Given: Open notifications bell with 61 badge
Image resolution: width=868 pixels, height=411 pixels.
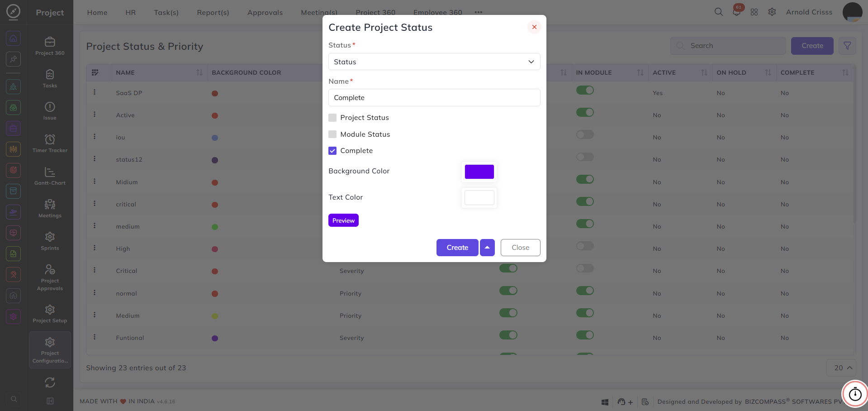Looking at the screenshot, I should 736,12.
